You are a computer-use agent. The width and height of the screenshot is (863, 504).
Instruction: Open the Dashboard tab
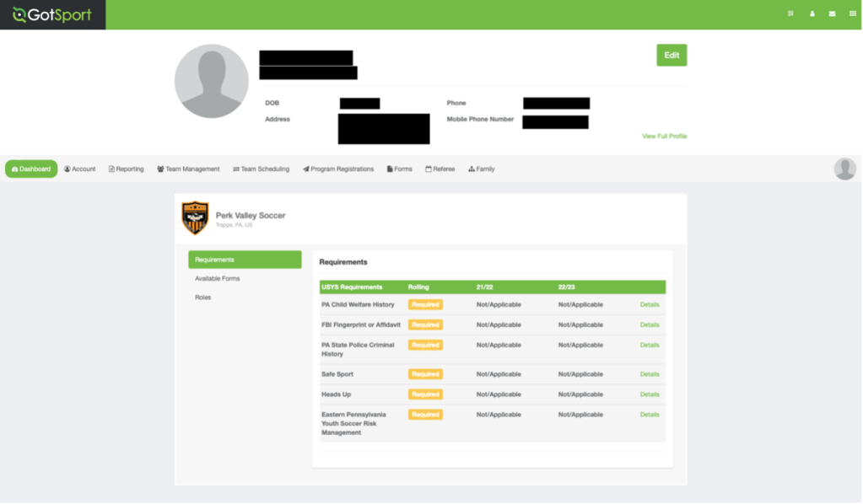[x=31, y=169]
